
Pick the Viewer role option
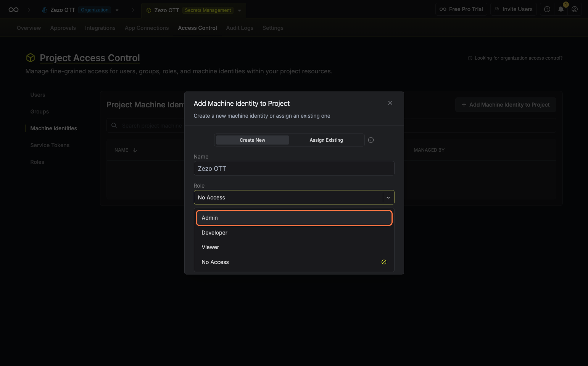coord(294,247)
